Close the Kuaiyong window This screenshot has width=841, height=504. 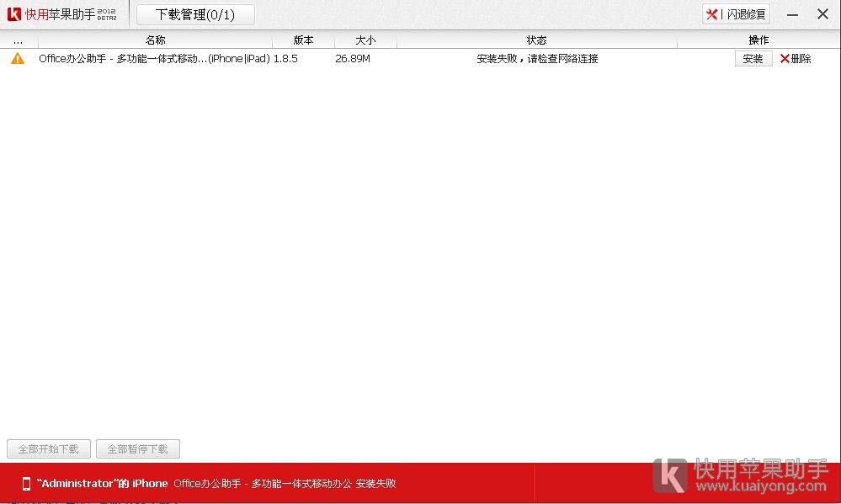pyautogui.click(x=822, y=14)
